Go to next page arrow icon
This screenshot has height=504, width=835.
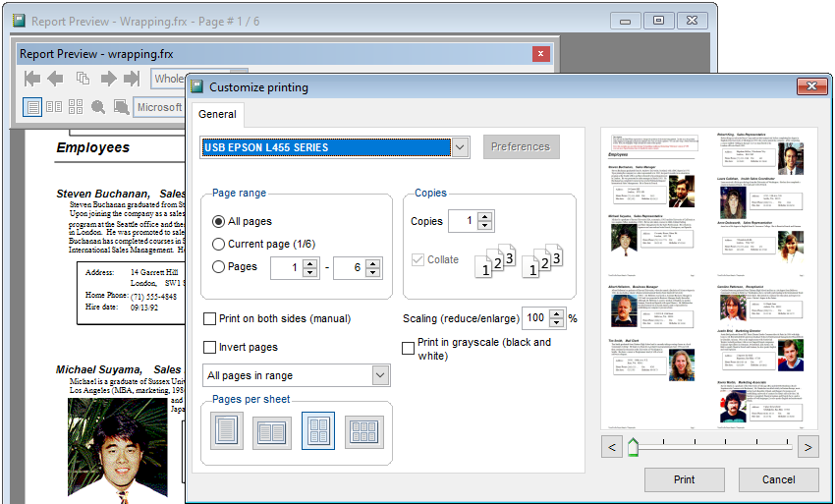pyautogui.click(x=108, y=79)
